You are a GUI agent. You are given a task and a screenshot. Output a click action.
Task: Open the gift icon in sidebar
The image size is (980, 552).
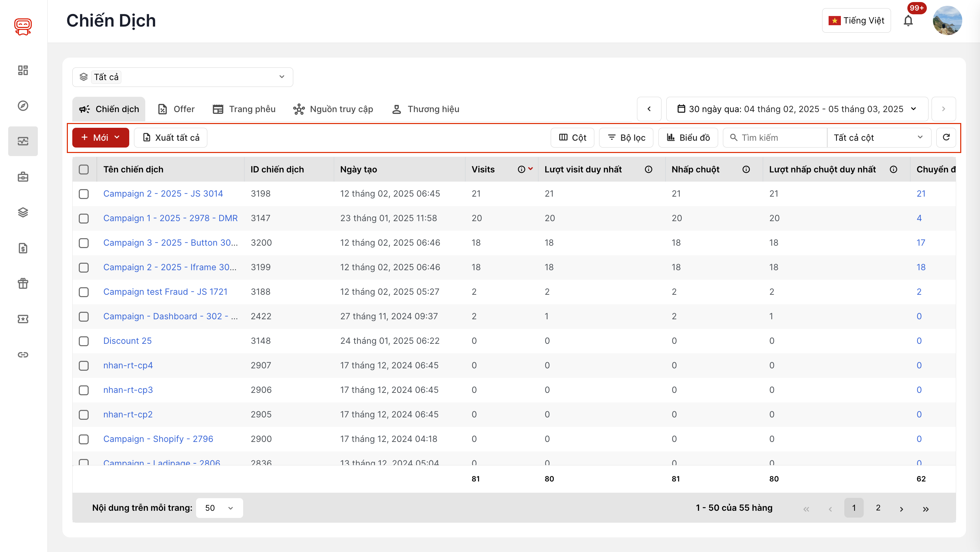[23, 283]
